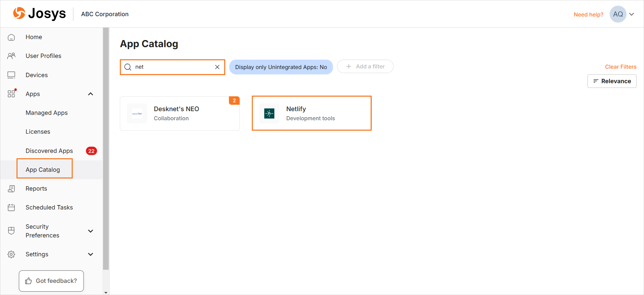This screenshot has width=644, height=295.
Task: Click the Clear Filters link
Action: coord(621,67)
